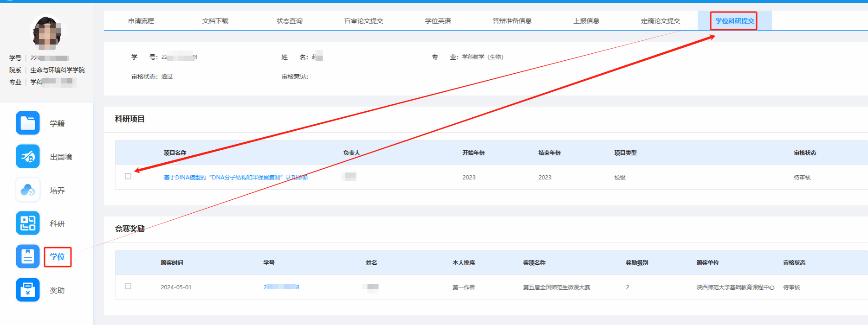The width and height of the screenshot is (868, 325).
Task: Open the 定稿论文提交 tab
Action: click(661, 21)
